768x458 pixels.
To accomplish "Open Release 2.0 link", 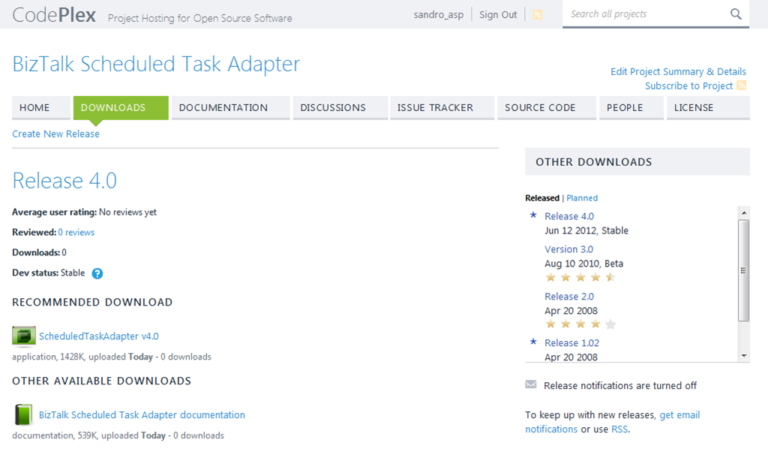I will pyautogui.click(x=569, y=296).
